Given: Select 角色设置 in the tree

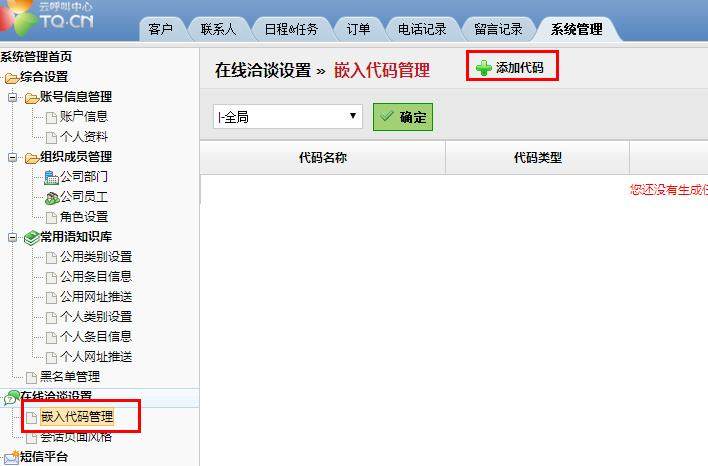Looking at the screenshot, I should point(84,217).
